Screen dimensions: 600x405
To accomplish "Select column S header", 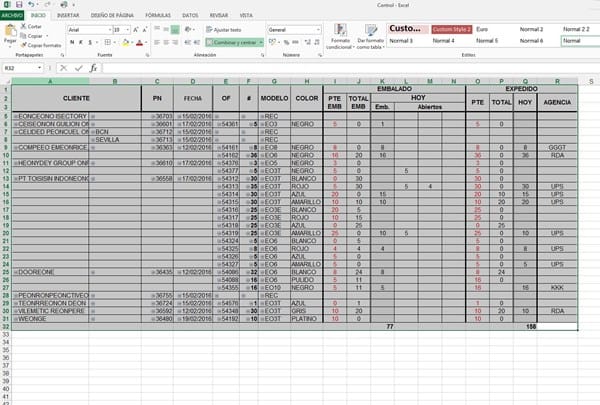I will tap(591, 81).
